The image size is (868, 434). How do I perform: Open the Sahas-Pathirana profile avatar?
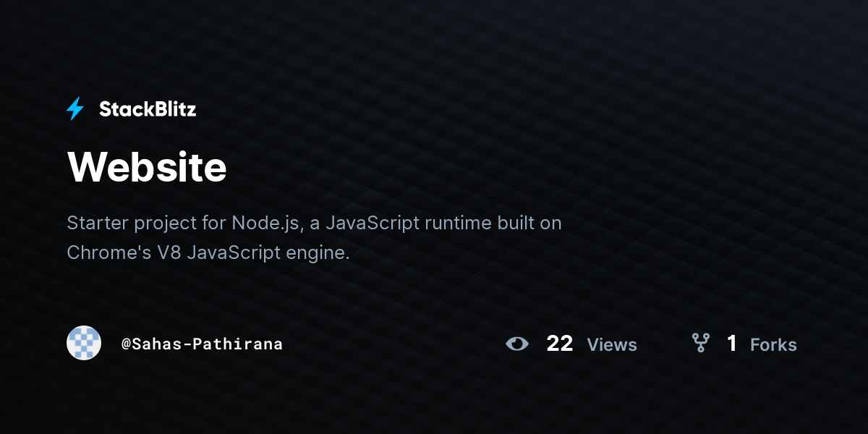tap(84, 343)
